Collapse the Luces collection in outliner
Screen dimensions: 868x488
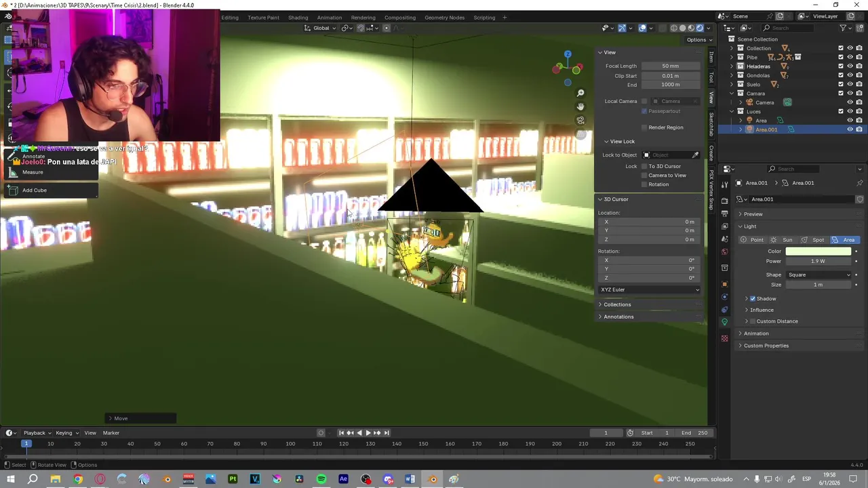click(x=732, y=111)
